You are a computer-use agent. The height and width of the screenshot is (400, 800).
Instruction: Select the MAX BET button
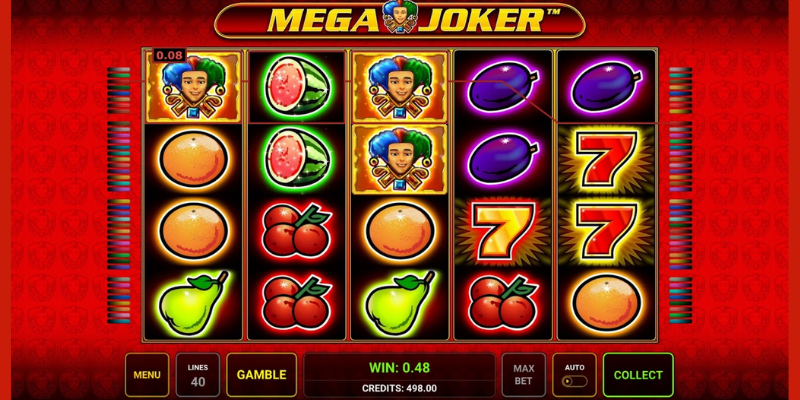523,375
